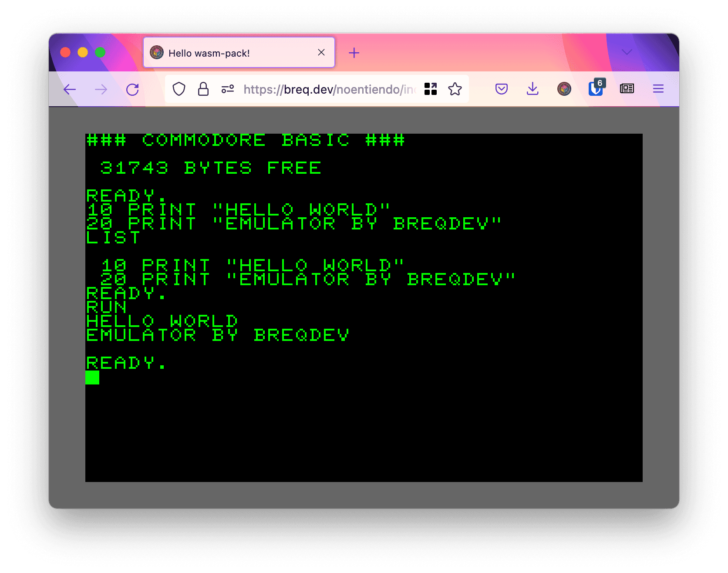The width and height of the screenshot is (728, 573).
Task: Open Bitwarden extension with badge 6
Action: pos(596,89)
